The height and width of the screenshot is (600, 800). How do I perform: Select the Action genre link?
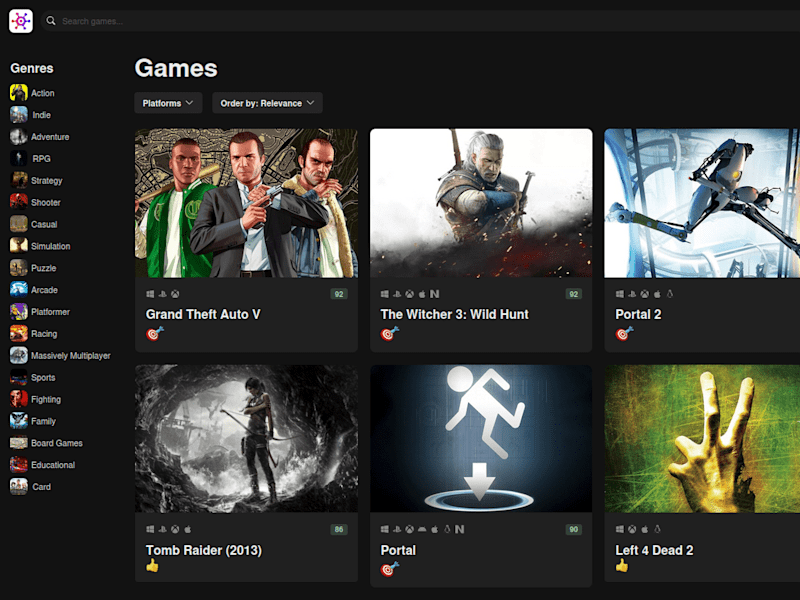coord(43,93)
